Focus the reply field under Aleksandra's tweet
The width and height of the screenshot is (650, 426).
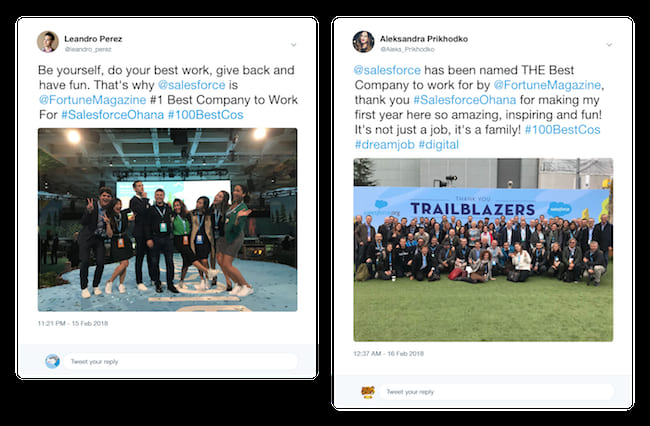coord(496,392)
